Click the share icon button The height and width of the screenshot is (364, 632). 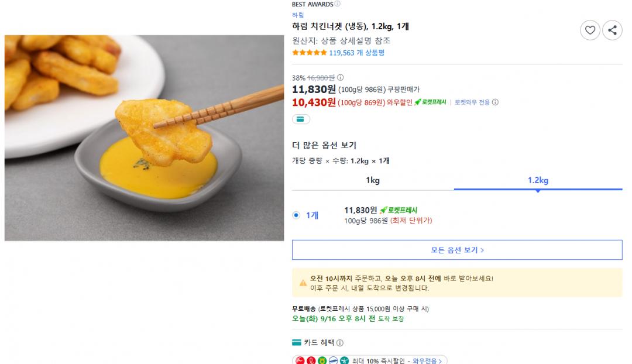point(612,30)
